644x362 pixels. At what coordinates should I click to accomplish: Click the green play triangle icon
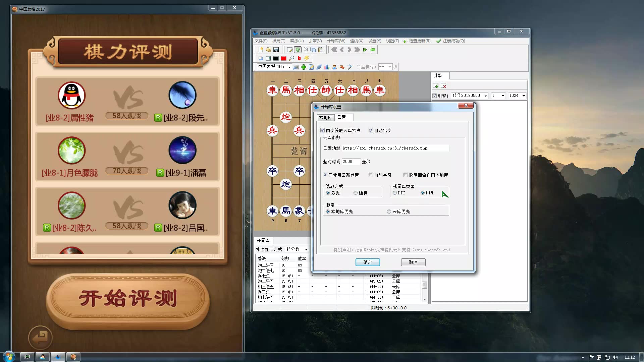coord(365,50)
